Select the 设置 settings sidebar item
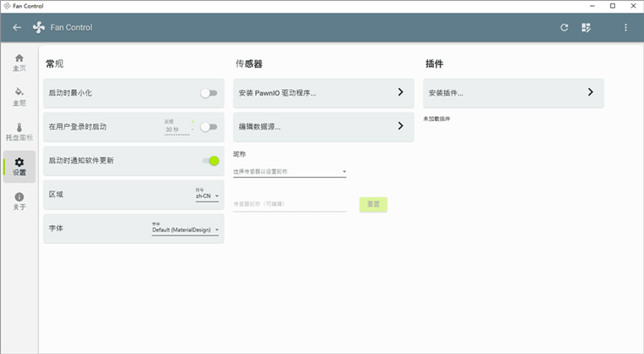Image resolution: width=644 pixels, height=354 pixels. click(x=19, y=166)
